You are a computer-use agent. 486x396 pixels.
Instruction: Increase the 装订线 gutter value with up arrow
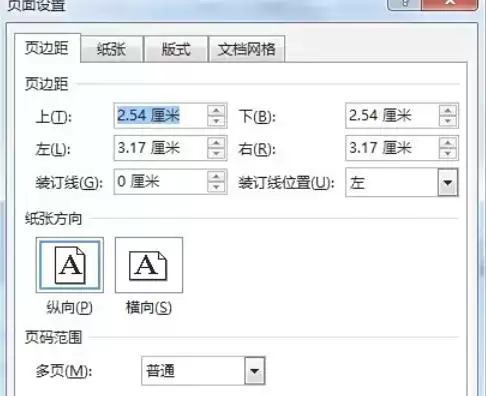(x=216, y=176)
